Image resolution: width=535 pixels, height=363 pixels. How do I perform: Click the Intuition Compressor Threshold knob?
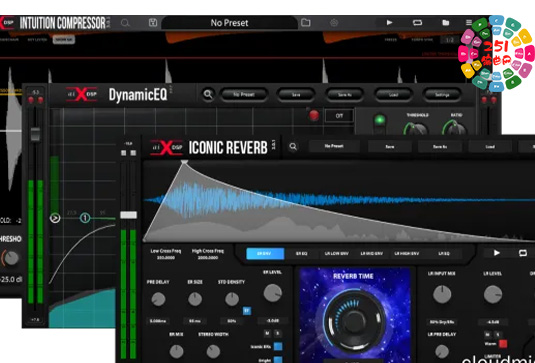(11, 258)
